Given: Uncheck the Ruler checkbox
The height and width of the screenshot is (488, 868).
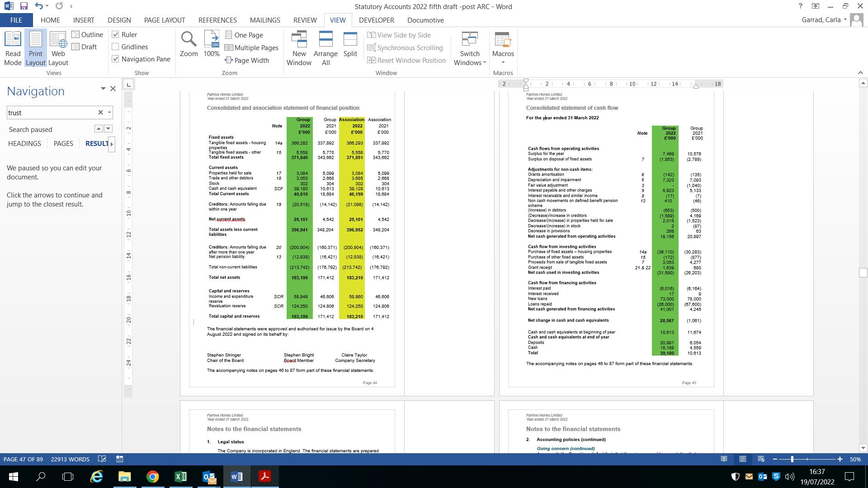Looking at the screenshot, I should coord(116,35).
